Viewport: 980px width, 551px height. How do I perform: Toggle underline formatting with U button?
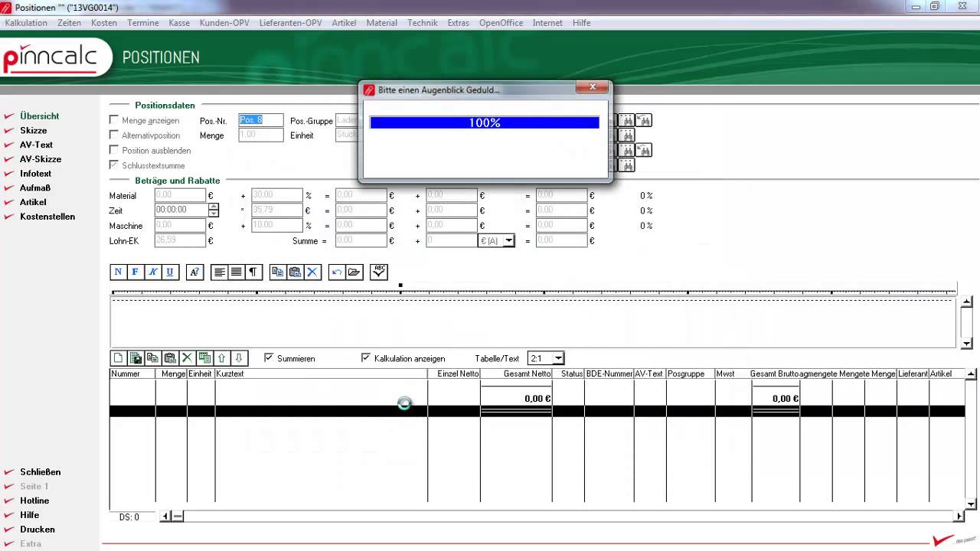[170, 272]
